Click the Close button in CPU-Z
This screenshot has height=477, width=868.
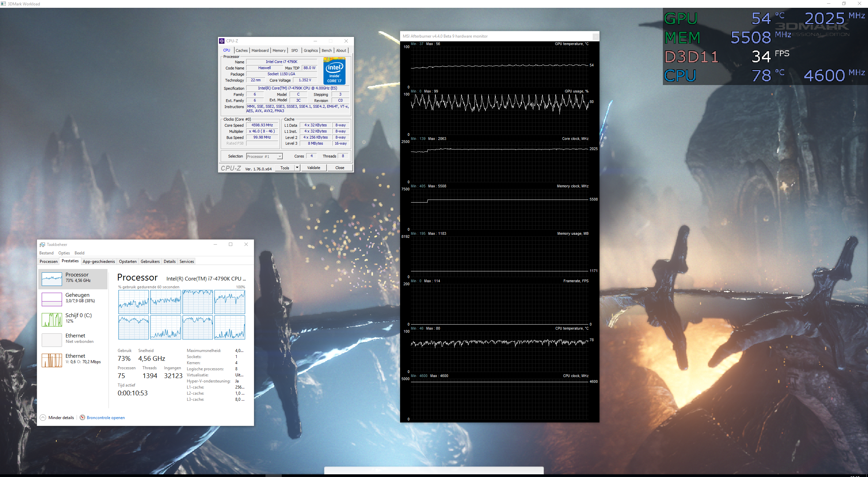pos(340,168)
